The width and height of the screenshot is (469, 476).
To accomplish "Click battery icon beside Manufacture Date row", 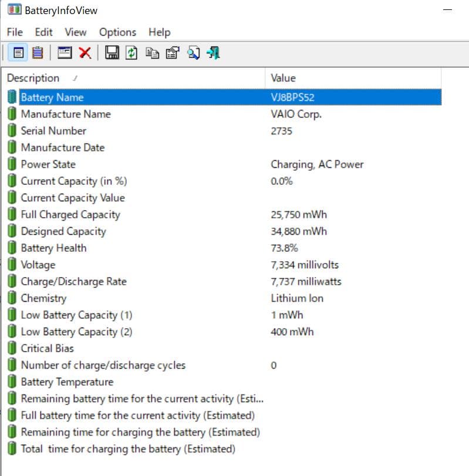I will (x=12, y=147).
